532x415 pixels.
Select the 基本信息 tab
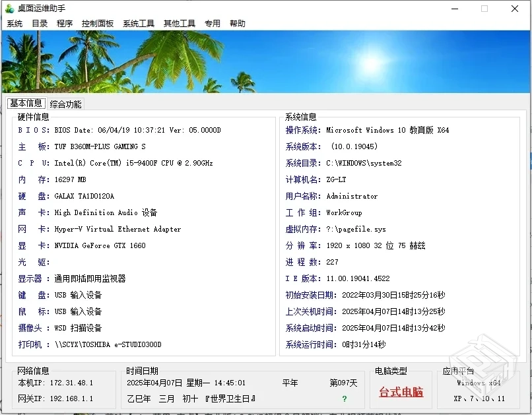(x=26, y=103)
